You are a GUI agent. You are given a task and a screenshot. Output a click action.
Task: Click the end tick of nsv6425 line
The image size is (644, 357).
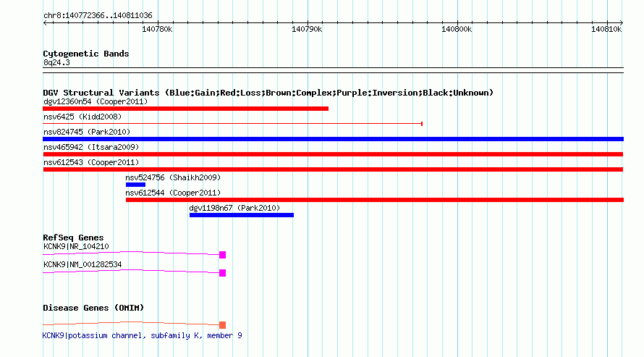tap(422, 124)
